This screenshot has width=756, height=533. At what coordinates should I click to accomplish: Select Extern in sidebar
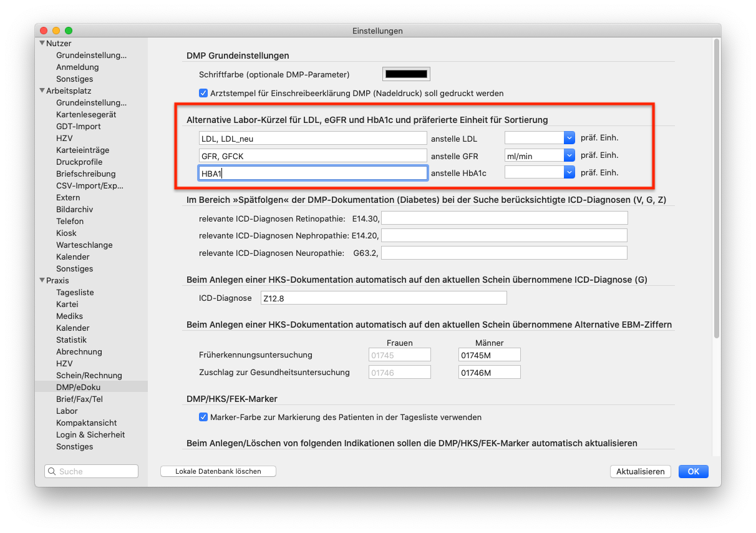coord(68,198)
